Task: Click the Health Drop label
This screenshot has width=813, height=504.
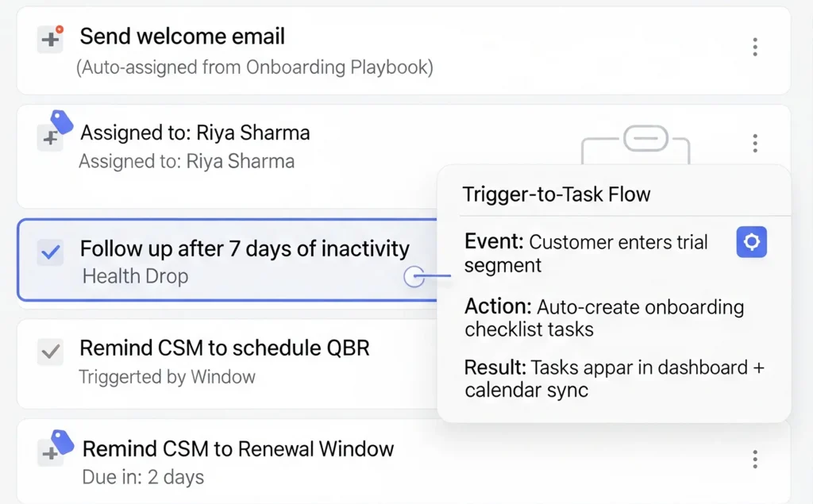Action: point(136,277)
